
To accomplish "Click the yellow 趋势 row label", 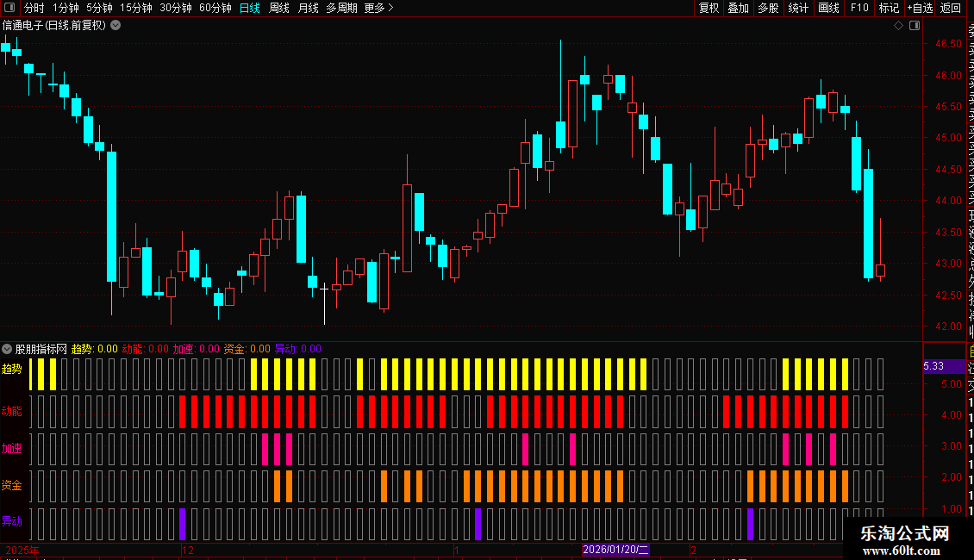I will (x=12, y=370).
